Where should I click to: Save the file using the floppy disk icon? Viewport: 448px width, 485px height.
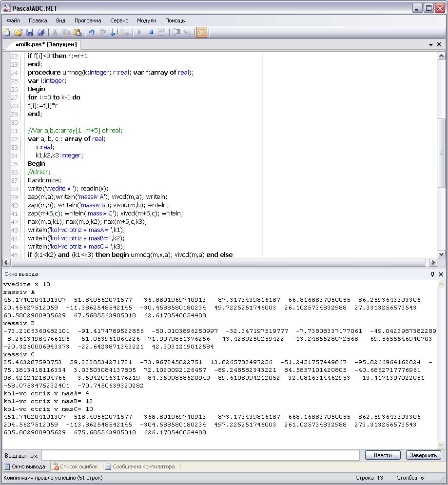pyautogui.click(x=29, y=33)
